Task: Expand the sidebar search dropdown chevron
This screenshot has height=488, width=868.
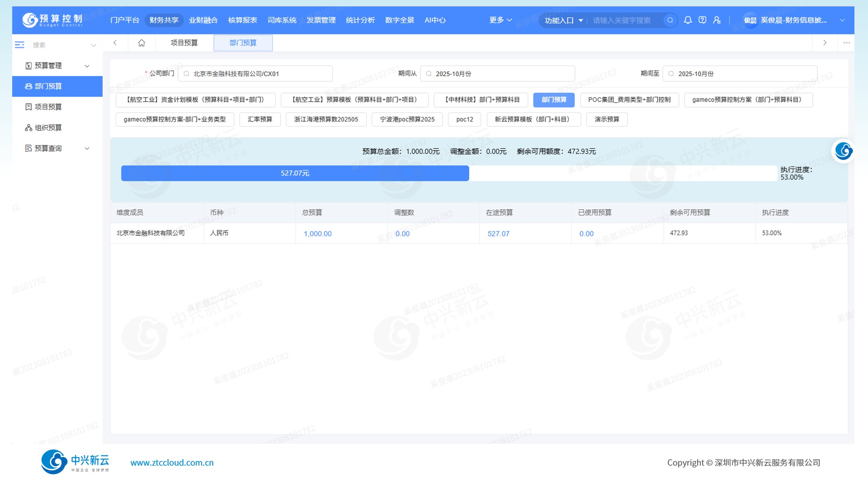Action: tap(94, 45)
